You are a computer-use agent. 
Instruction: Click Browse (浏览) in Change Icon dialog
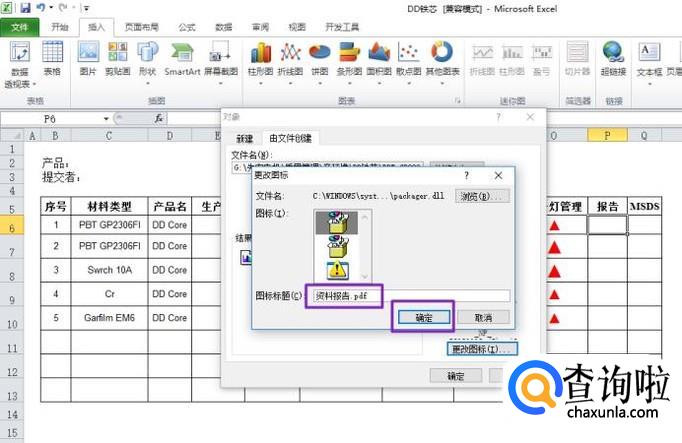[x=481, y=196]
